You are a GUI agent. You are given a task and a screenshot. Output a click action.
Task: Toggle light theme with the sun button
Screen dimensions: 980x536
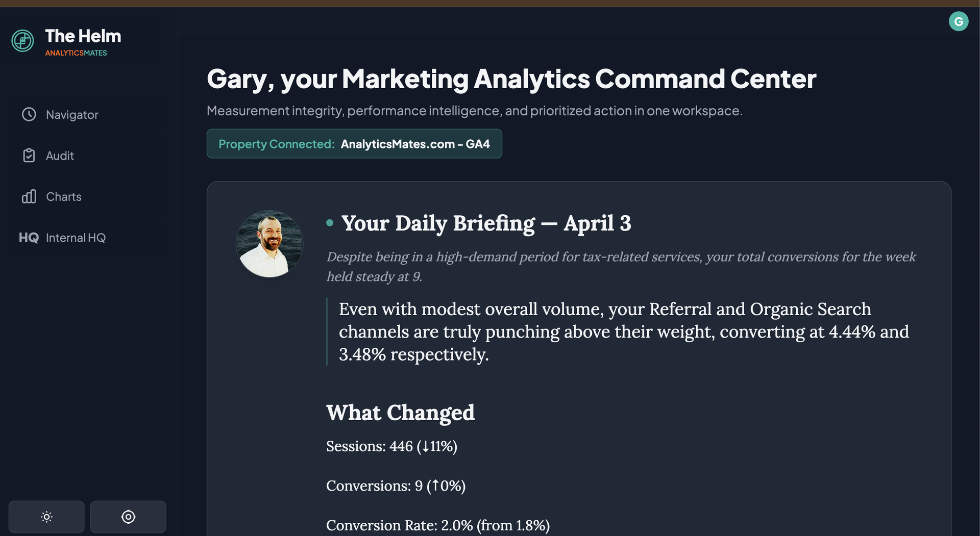coord(46,517)
